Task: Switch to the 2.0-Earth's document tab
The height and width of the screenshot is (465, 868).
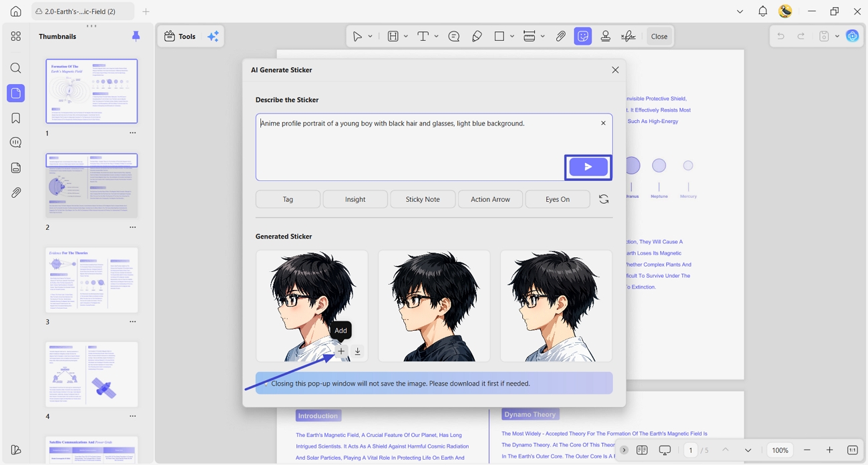Action: (x=81, y=11)
